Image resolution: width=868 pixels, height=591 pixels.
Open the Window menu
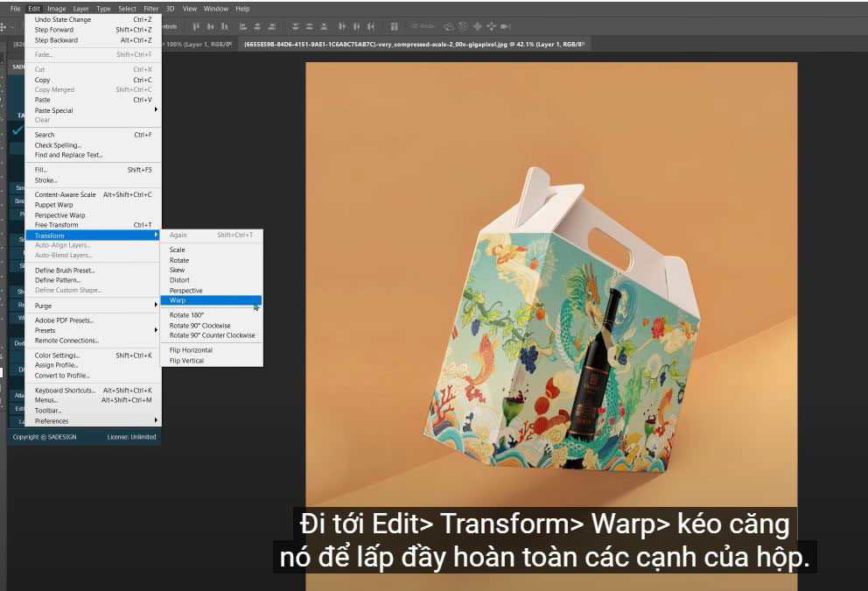coord(216,8)
